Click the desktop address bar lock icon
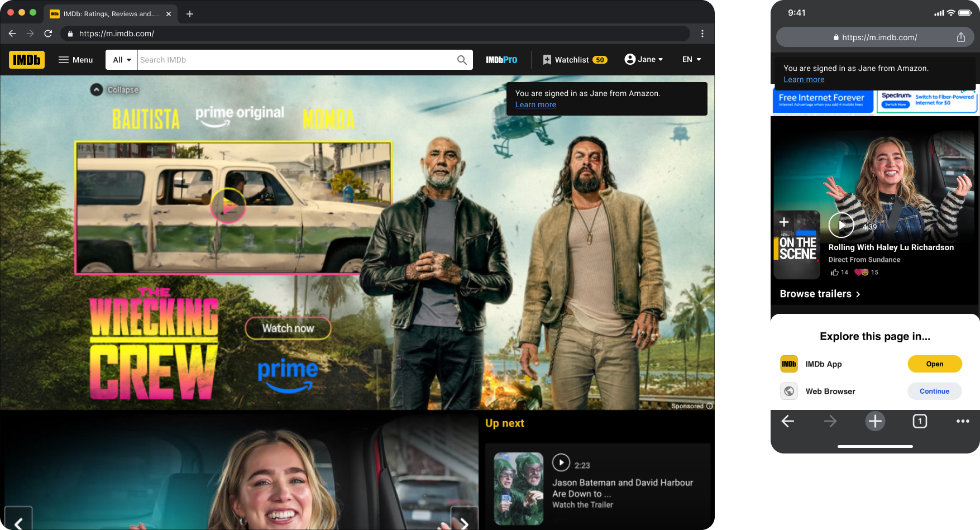Viewport: 980px width, 530px height. [70, 34]
